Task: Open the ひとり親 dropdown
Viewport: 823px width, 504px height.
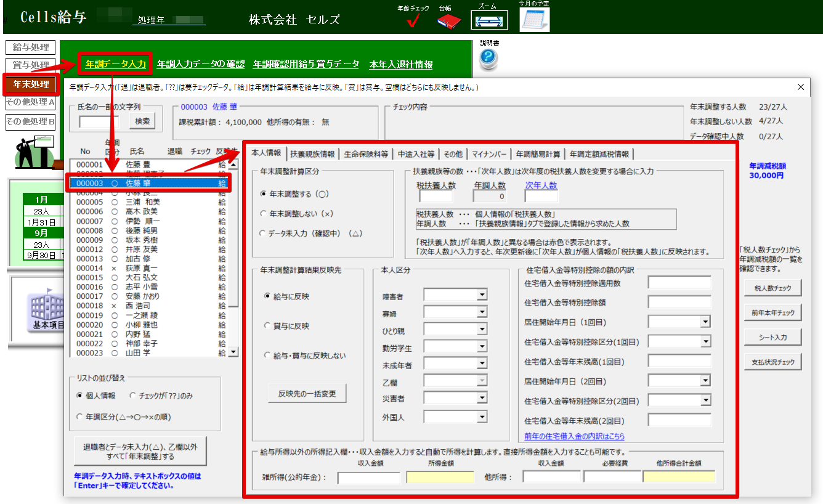Action: click(x=482, y=330)
